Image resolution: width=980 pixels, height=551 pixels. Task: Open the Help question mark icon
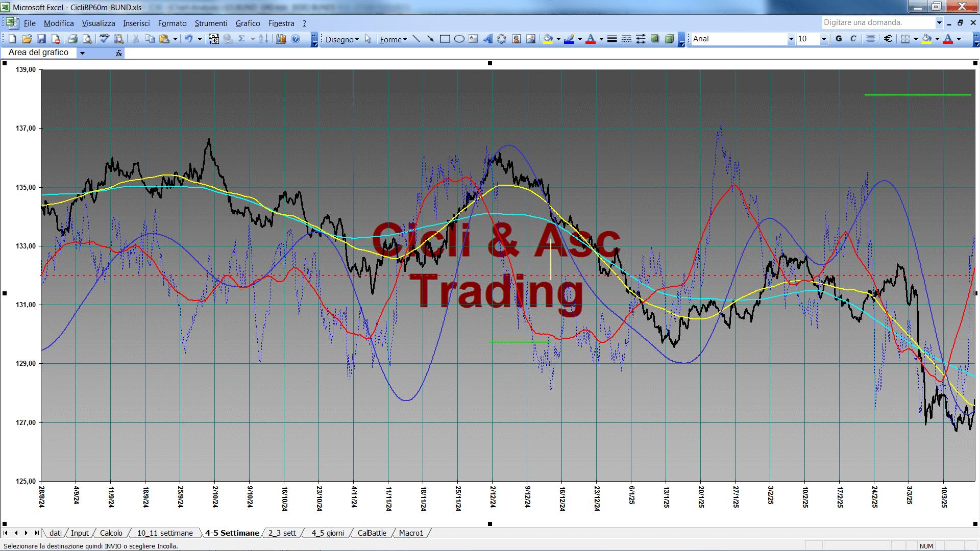tap(296, 39)
